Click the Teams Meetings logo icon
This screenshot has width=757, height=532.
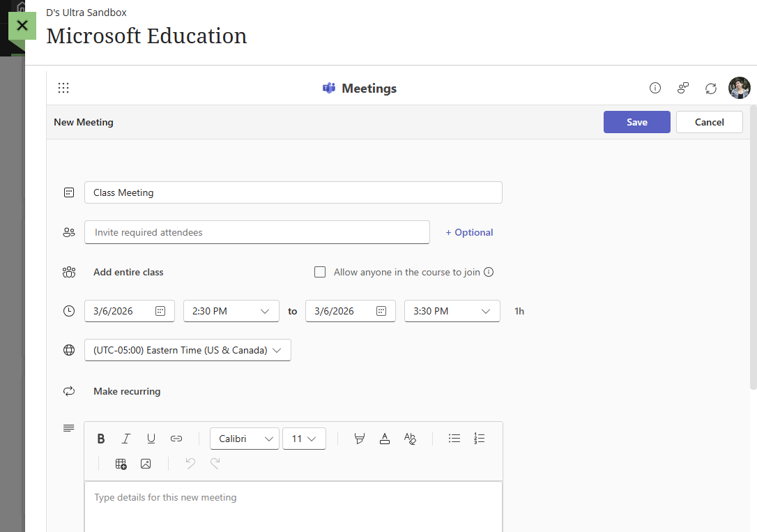pyautogui.click(x=329, y=88)
